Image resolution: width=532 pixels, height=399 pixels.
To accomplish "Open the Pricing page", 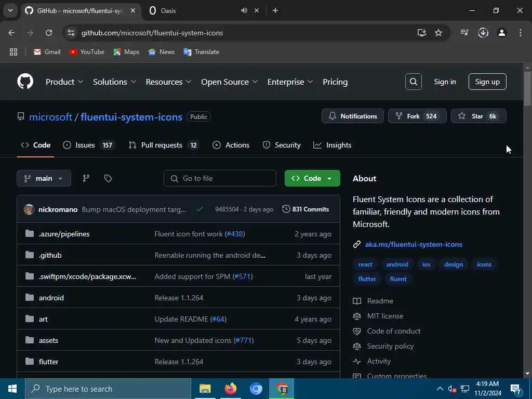I will click(335, 82).
